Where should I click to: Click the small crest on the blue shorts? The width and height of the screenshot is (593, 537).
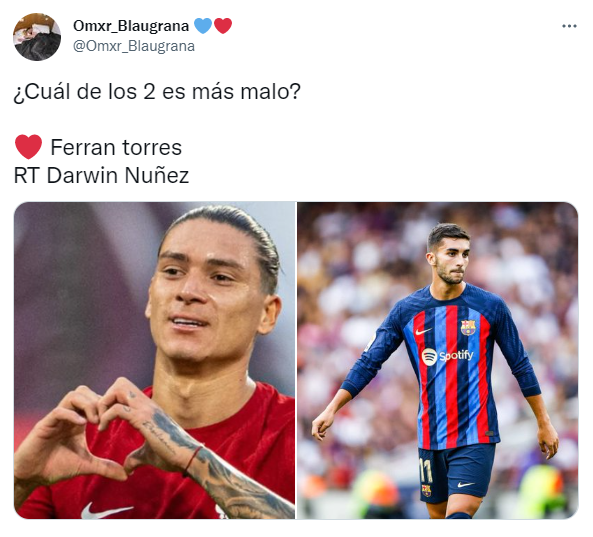coord(426,490)
